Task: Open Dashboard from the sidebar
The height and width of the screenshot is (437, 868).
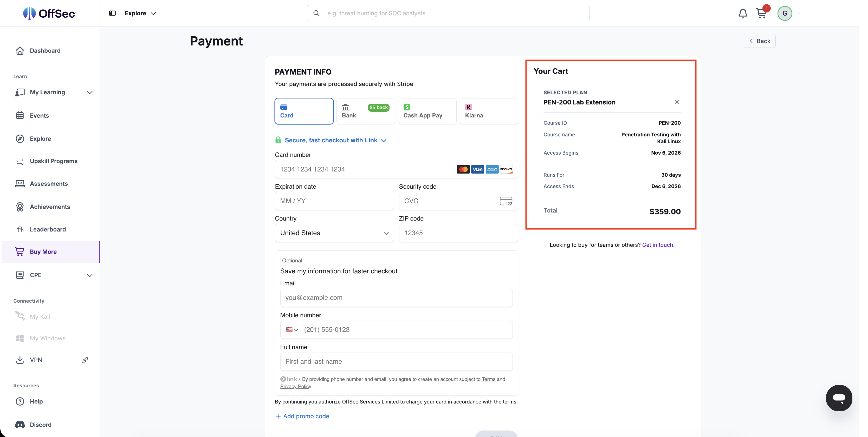Action: (45, 50)
